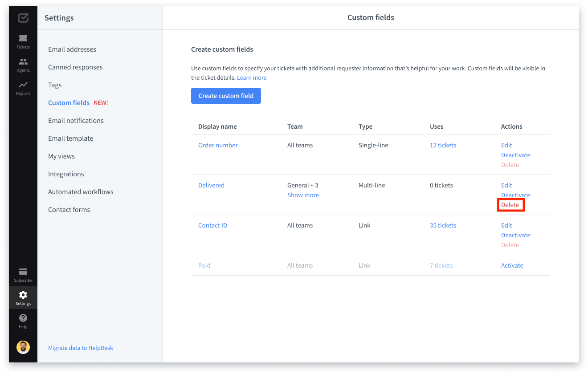Open Contact forms settings

click(69, 210)
